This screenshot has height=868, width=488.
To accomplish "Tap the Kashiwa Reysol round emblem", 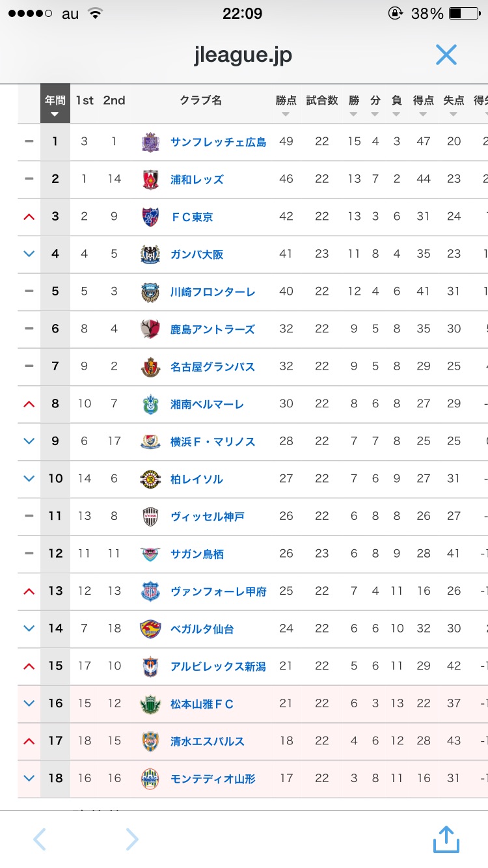I will click(x=150, y=479).
